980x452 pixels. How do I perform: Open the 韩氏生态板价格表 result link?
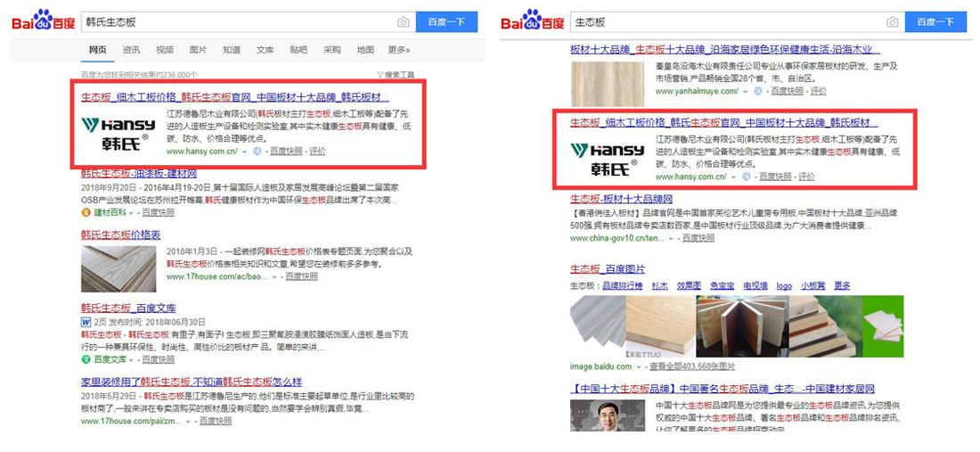pos(120,234)
